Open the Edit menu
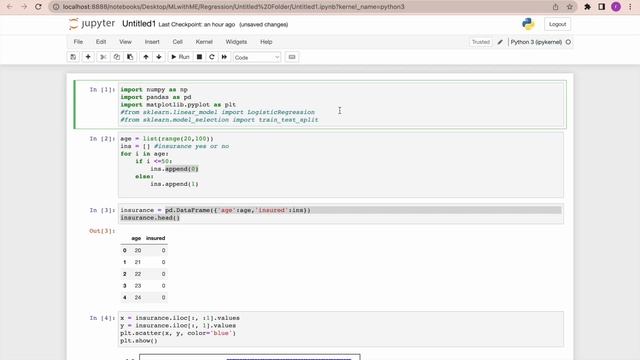 pos(101,42)
